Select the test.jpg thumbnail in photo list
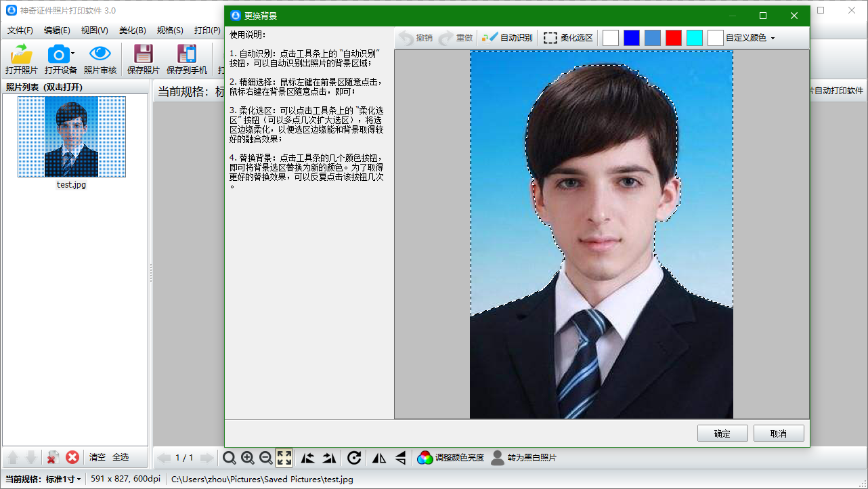 tap(71, 137)
